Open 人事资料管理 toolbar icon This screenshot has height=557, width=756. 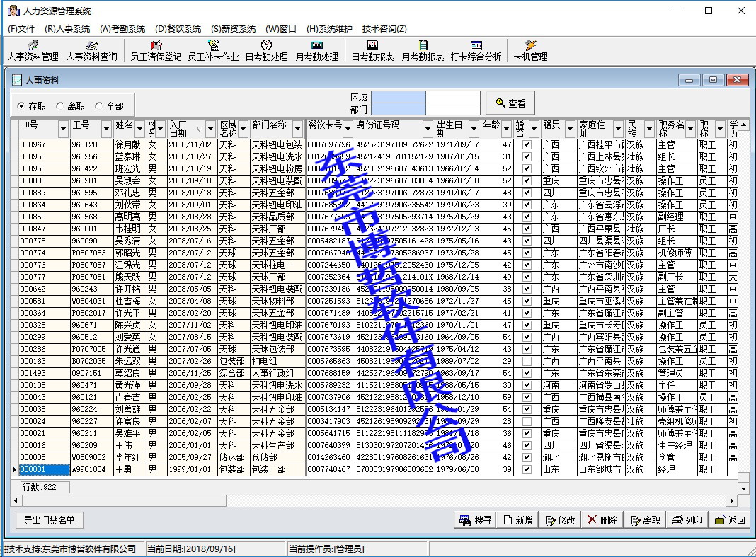33,51
